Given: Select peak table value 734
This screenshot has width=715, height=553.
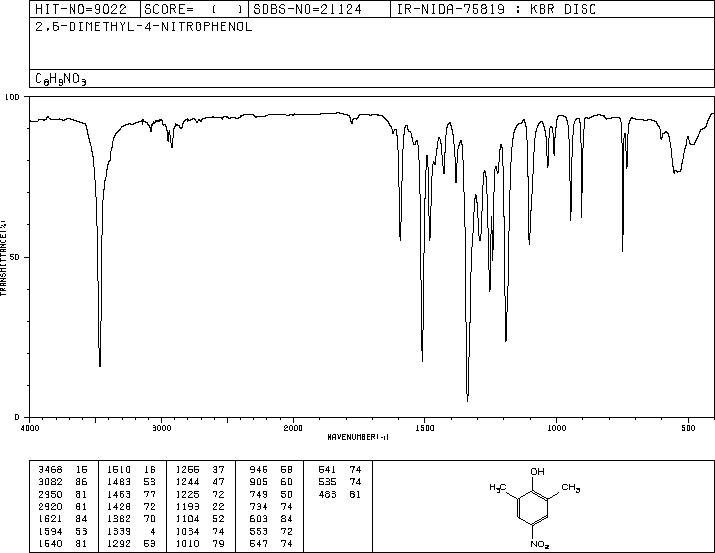Looking at the screenshot, I should pyautogui.click(x=259, y=506).
